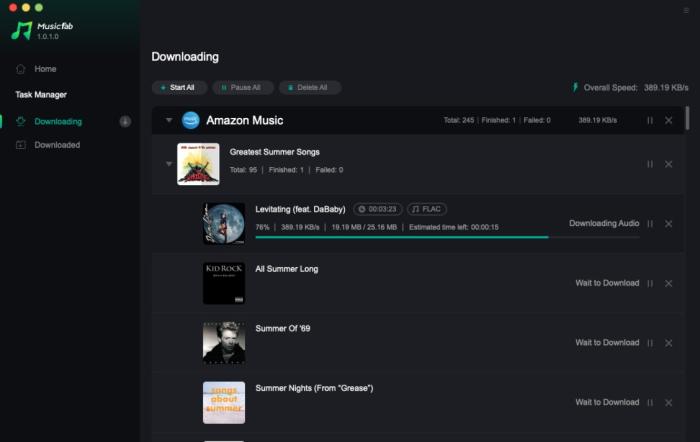This screenshot has width=700, height=442.
Task: Remove Summer Of '69 from the queue
Action: [668, 343]
